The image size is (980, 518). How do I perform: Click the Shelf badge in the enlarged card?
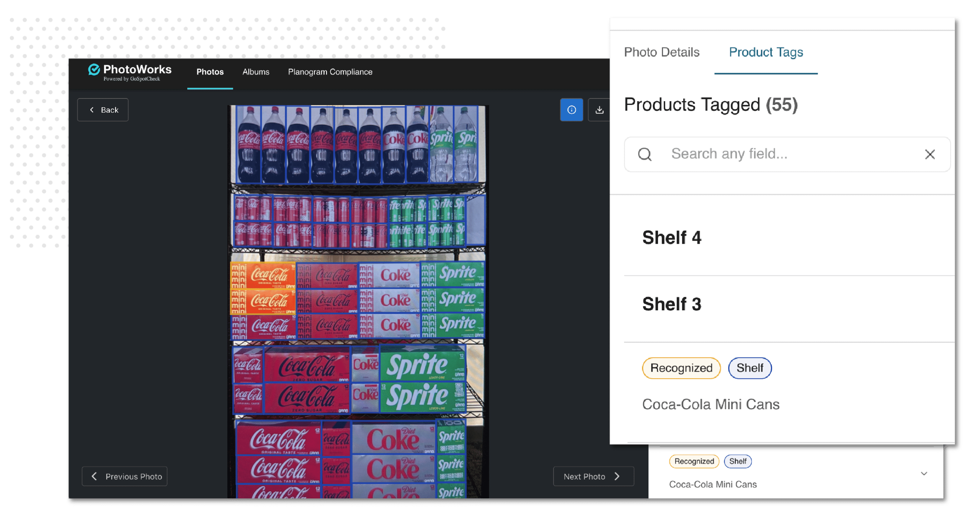750,368
